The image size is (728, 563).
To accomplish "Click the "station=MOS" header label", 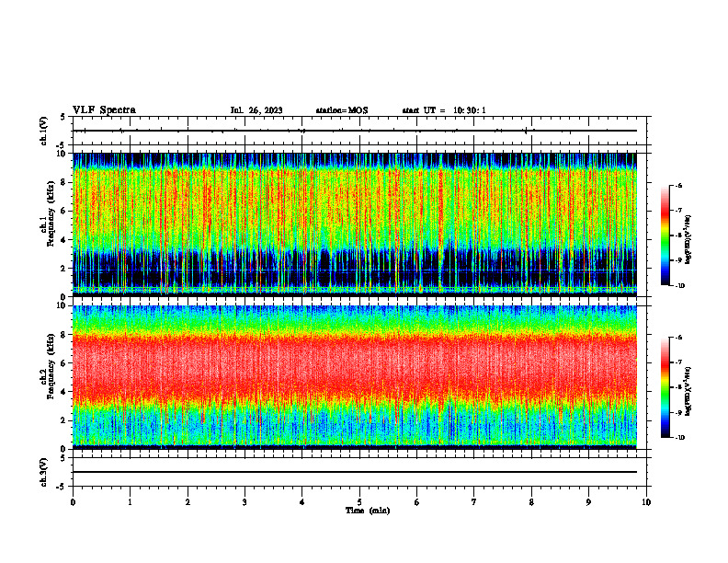I will 342,110.
